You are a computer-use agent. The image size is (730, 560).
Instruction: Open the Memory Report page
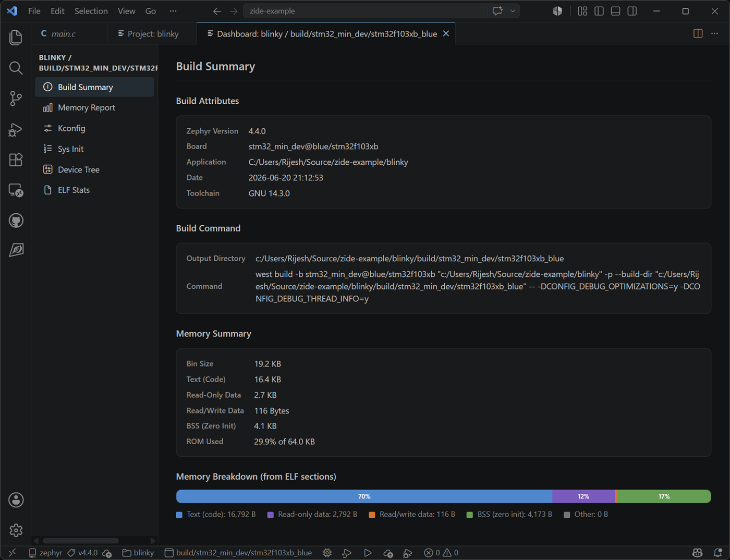(94, 107)
